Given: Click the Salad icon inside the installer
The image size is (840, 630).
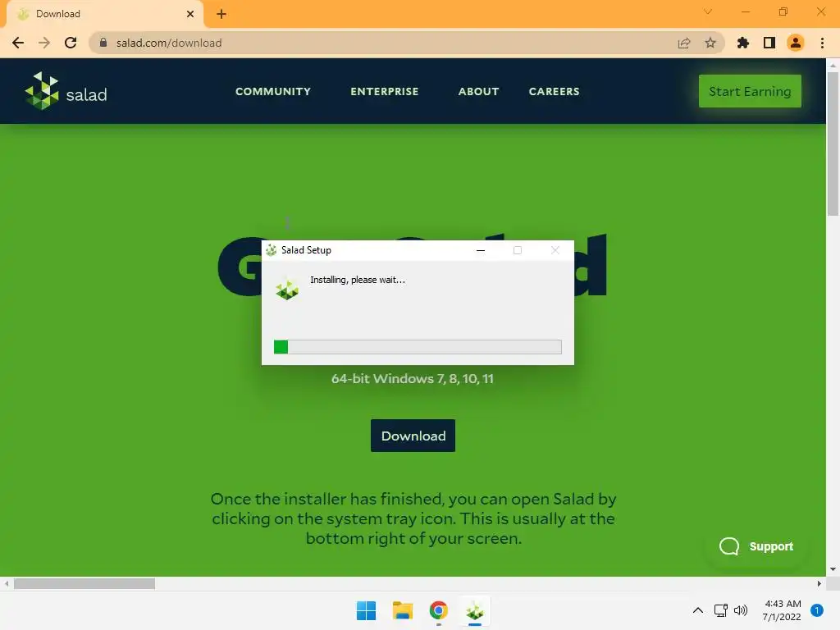Looking at the screenshot, I should (x=287, y=290).
